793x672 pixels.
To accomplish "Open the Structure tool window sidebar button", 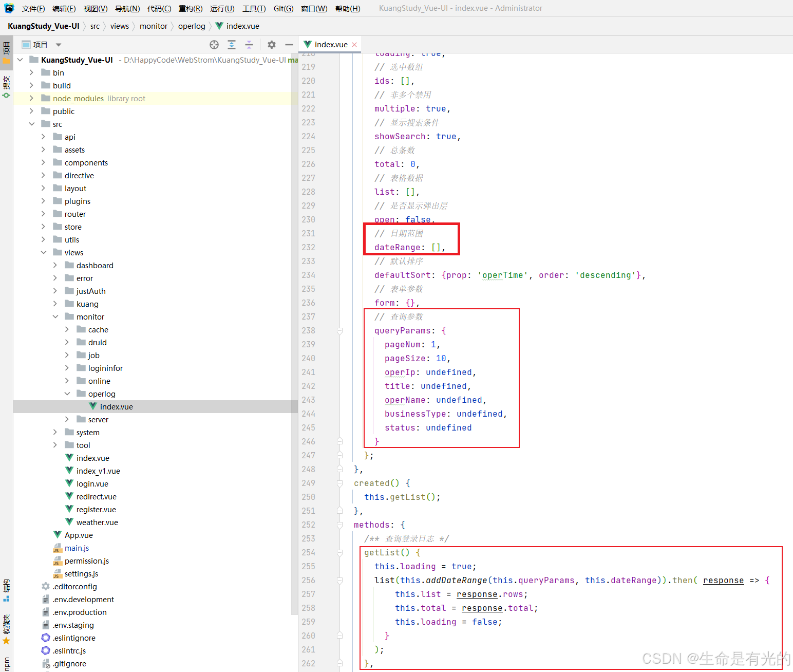I will (x=6, y=590).
